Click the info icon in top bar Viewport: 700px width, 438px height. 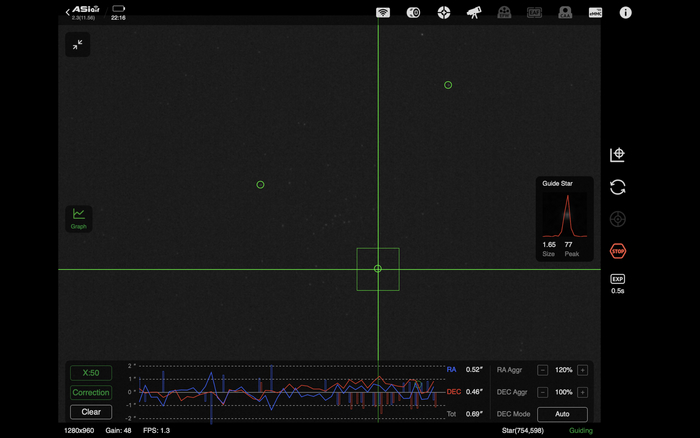[626, 13]
